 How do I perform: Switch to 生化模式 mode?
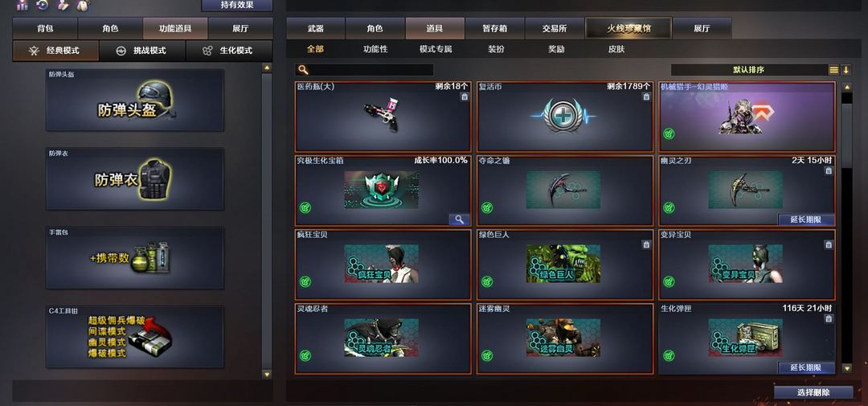pyautogui.click(x=229, y=51)
